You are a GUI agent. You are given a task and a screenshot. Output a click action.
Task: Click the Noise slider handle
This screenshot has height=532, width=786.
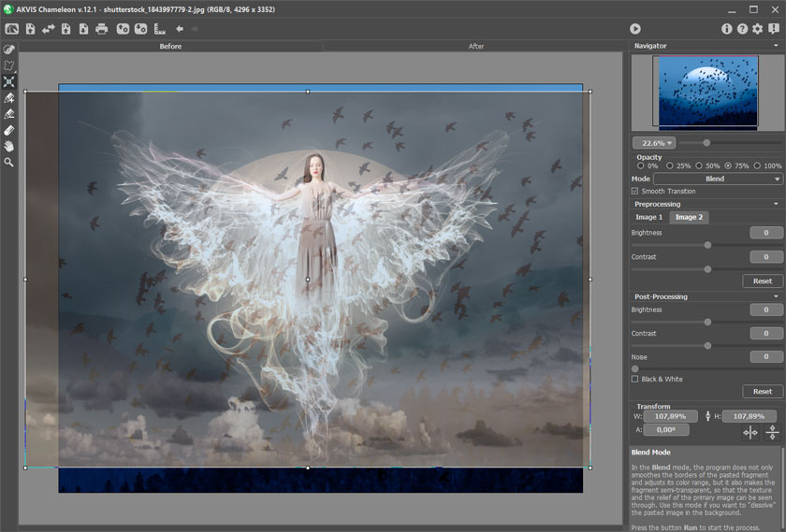[635, 369]
